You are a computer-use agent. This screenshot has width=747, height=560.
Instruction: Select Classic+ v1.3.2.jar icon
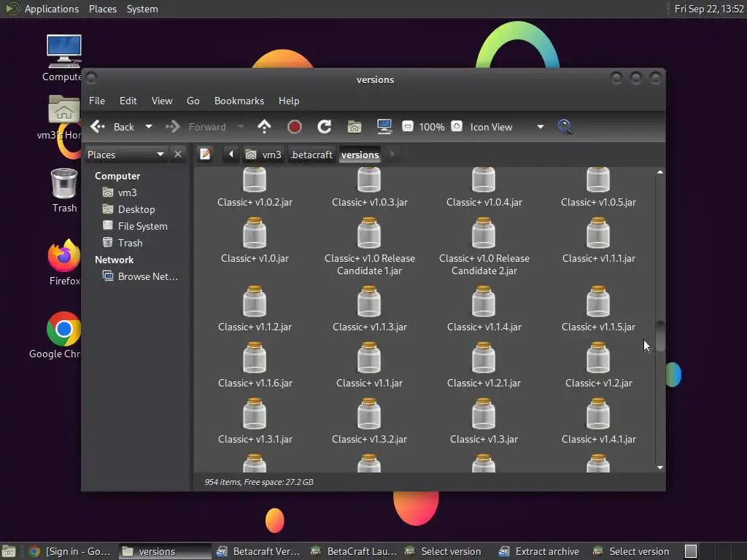coord(369,414)
